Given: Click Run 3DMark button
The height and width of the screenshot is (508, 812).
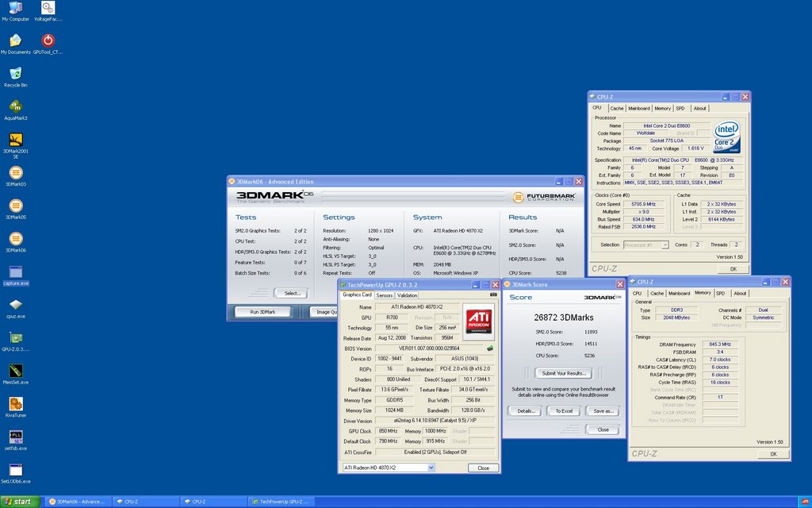Looking at the screenshot, I should 262,312.
